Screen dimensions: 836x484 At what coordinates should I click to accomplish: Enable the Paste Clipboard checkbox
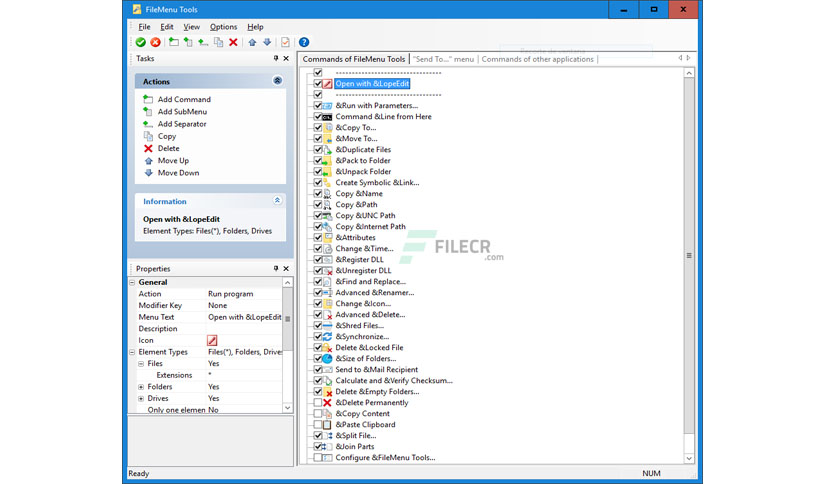tap(318, 424)
